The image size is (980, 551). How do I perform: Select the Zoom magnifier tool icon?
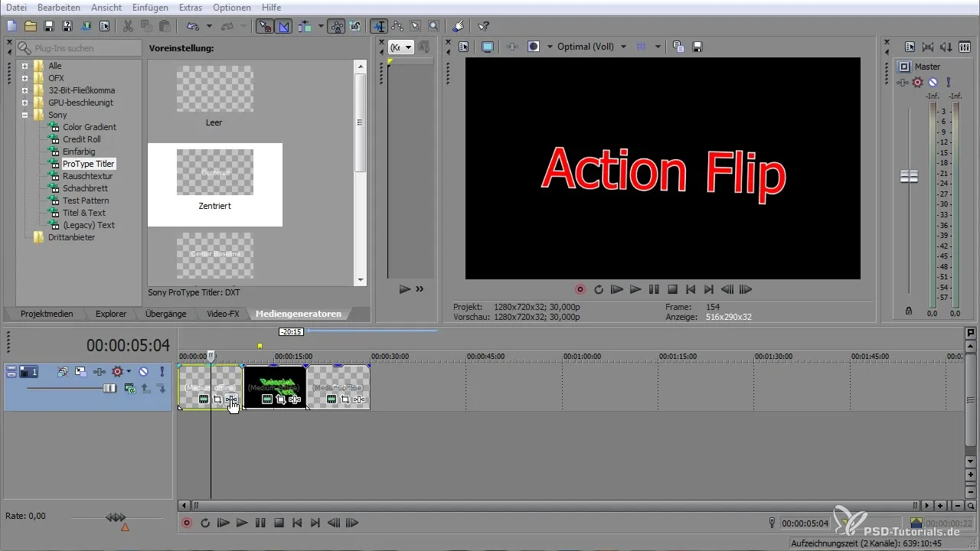click(434, 26)
